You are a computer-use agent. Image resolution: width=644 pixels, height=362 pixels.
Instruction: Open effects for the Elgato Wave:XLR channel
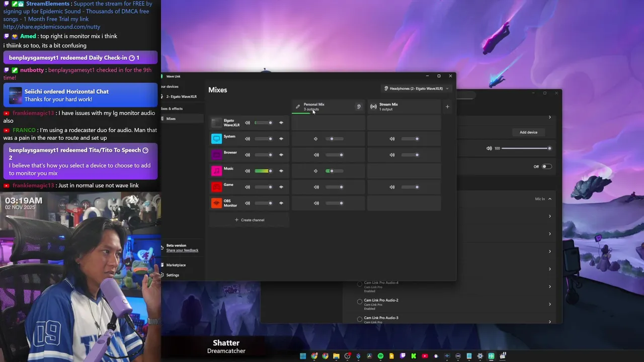[281, 123]
